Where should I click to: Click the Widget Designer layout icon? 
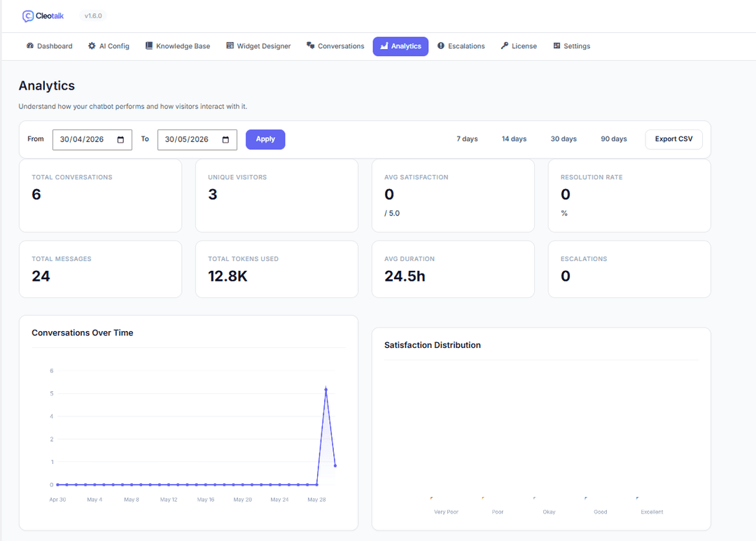[230, 45]
